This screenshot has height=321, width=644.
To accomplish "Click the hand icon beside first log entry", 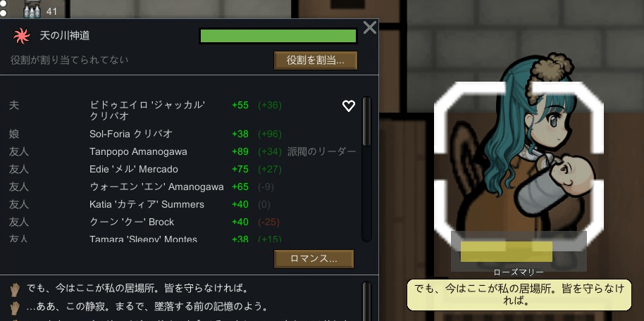I will [16, 289].
